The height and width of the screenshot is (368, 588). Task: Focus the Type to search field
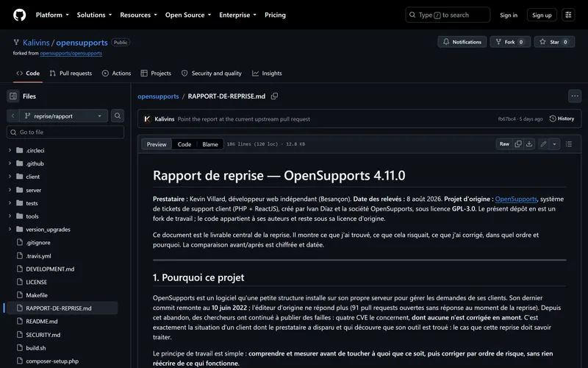[x=448, y=15]
